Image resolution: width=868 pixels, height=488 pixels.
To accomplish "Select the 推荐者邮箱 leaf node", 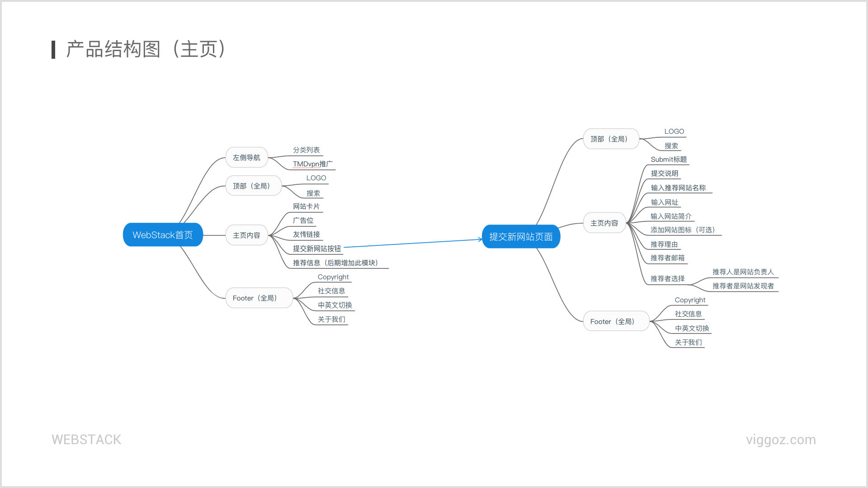I will (667, 258).
